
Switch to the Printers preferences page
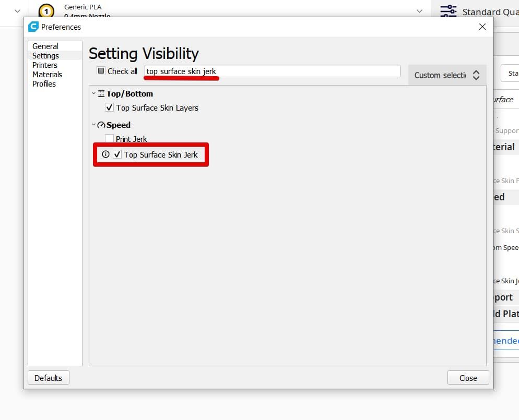tap(45, 65)
